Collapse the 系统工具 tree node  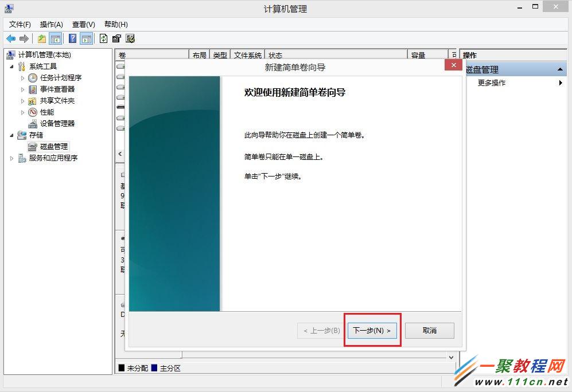[11, 66]
